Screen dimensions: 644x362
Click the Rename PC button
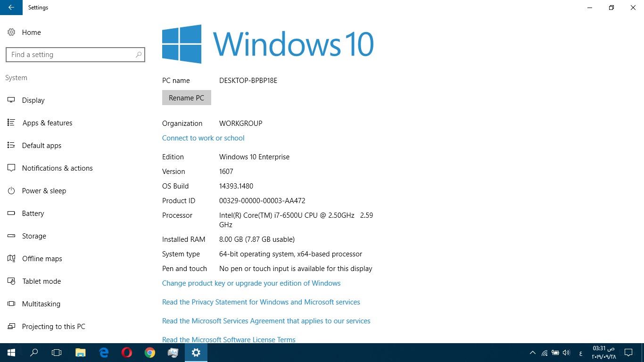pyautogui.click(x=186, y=98)
